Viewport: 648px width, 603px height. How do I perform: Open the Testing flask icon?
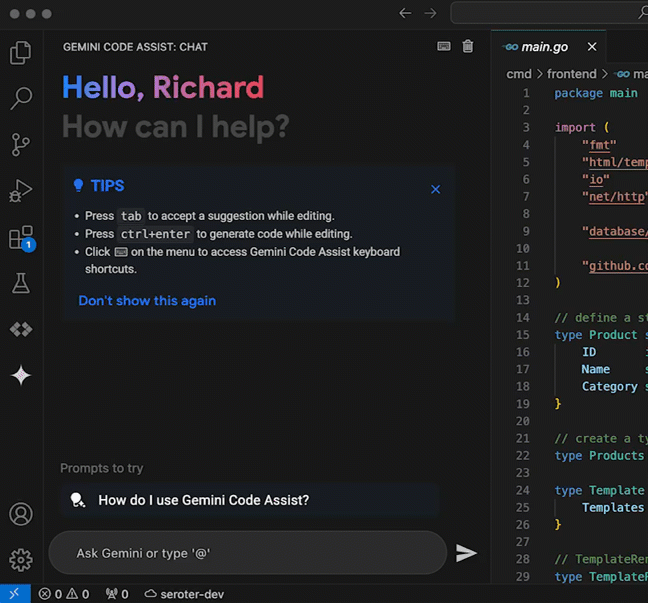(x=21, y=284)
